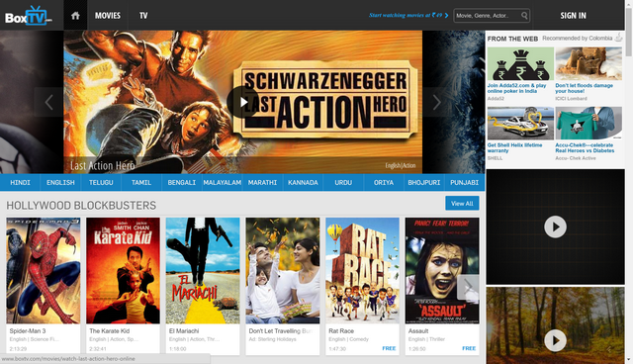
Task: Select the MARATHI language tab
Action: (x=262, y=182)
